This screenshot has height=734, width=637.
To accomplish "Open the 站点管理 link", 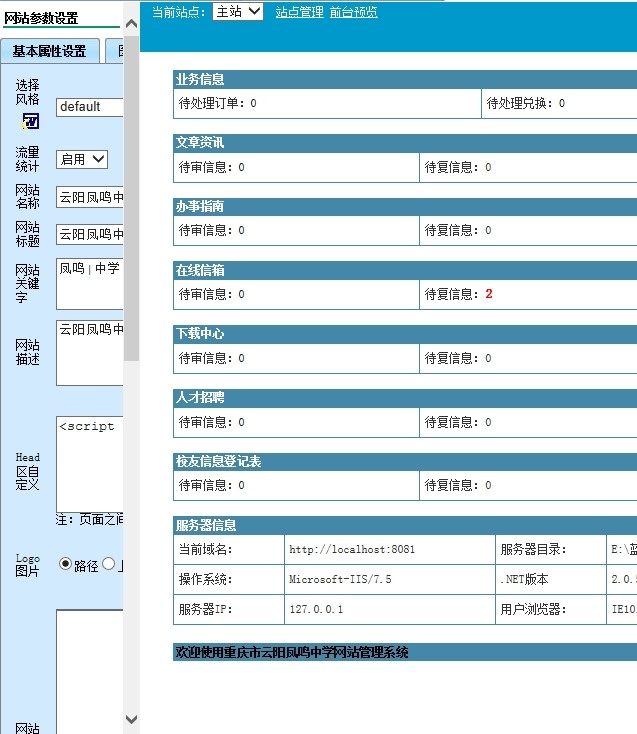I will pyautogui.click(x=299, y=12).
